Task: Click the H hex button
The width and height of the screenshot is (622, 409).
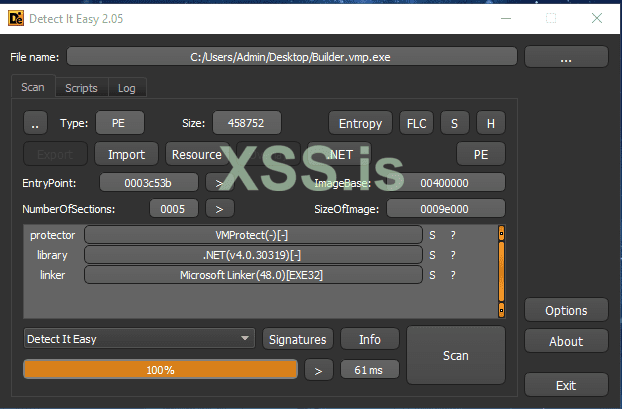Action: pyautogui.click(x=491, y=123)
